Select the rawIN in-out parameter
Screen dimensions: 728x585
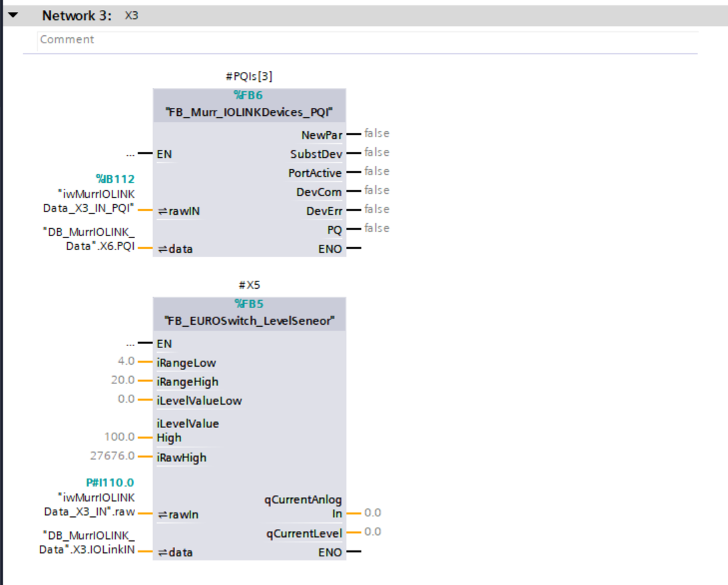pyautogui.click(x=179, y=211)
